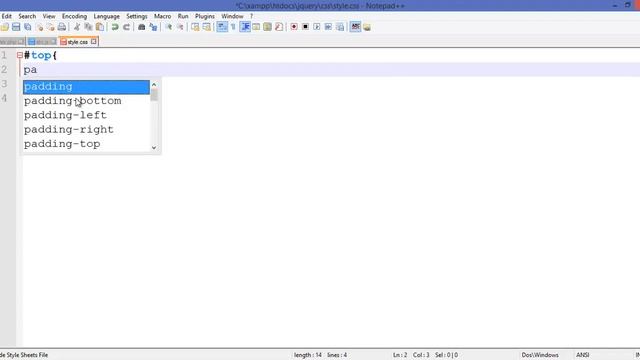Click the 'Ln : 2' status entry
The image size is (640, 360).
click(400, 355)
